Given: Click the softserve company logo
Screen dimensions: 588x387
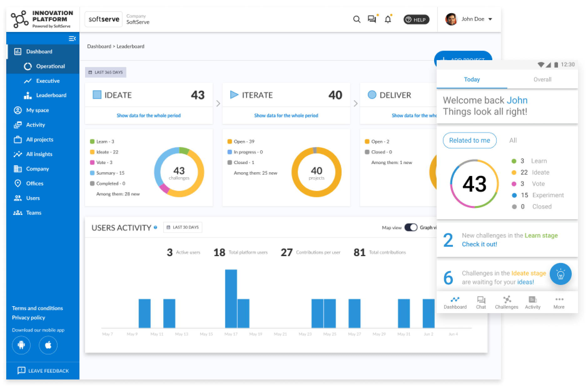Looking at the screenshot, I should [104, 19].
